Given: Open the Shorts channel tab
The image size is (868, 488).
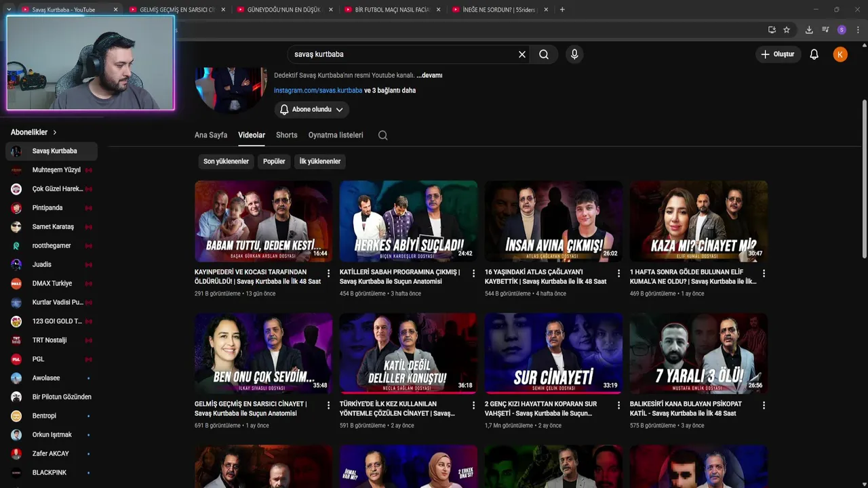Looking at the screenshot, I should click(287, 135).
